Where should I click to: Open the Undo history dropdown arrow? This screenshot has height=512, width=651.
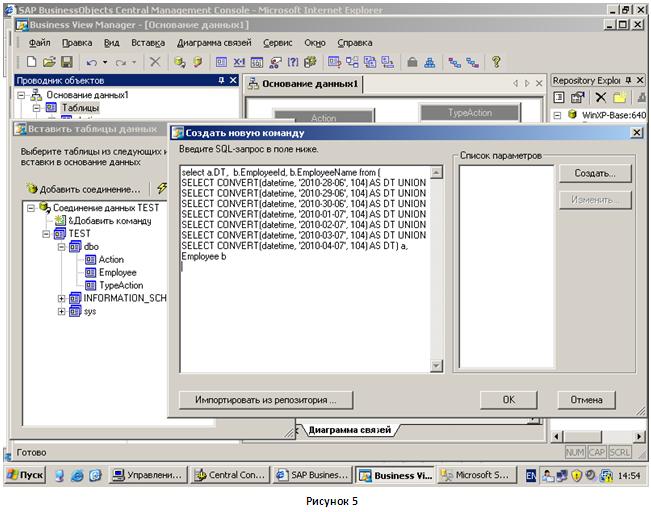pyautogui.click(x=105, y=62)
